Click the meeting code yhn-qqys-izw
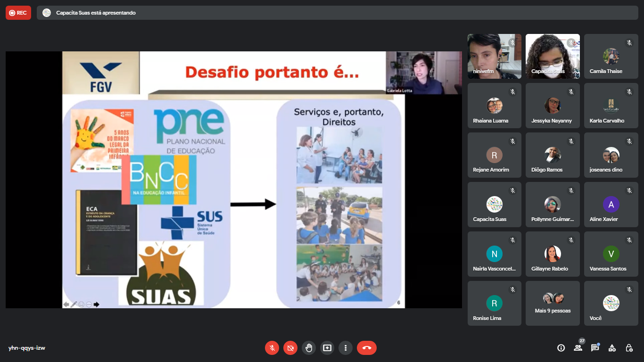This screenshot has height=362, width=644. pyautogui.click(x=27, y=348)
